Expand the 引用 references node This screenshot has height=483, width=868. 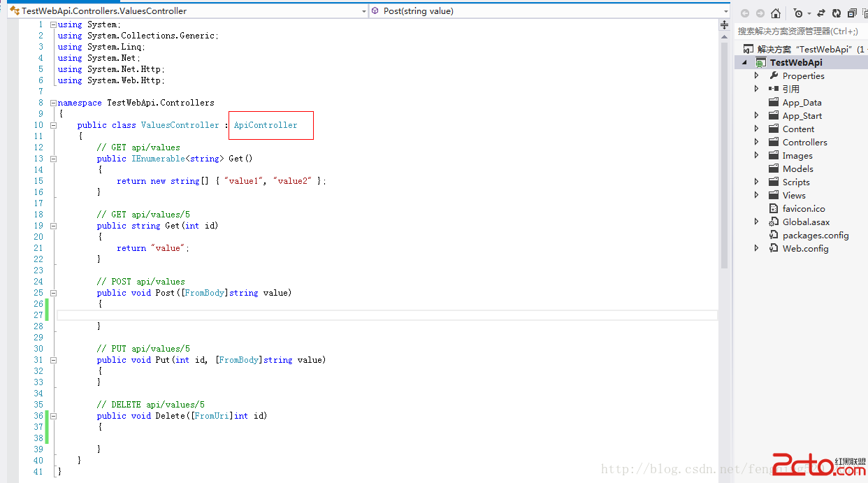757,89
